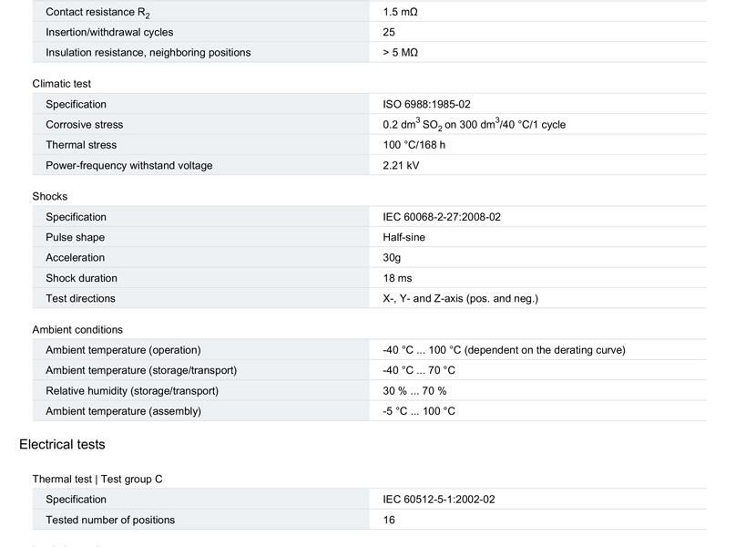Click the Thermal test Test group C heading

97,480
